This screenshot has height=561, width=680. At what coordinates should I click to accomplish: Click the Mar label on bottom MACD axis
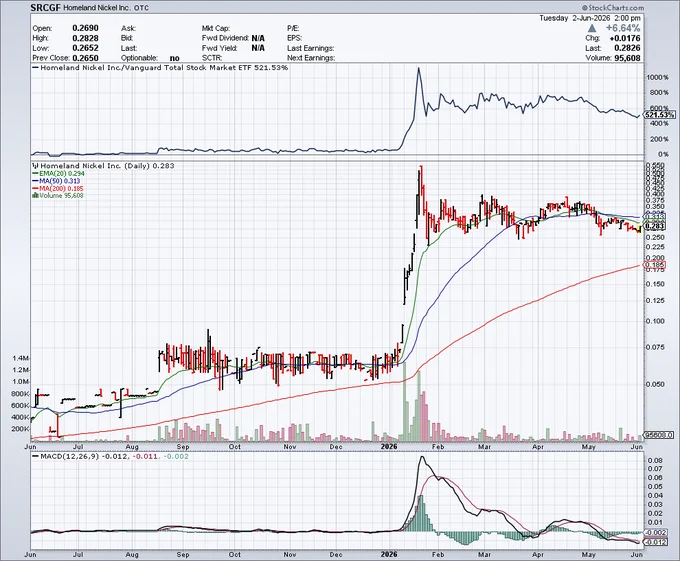[484, 554]
